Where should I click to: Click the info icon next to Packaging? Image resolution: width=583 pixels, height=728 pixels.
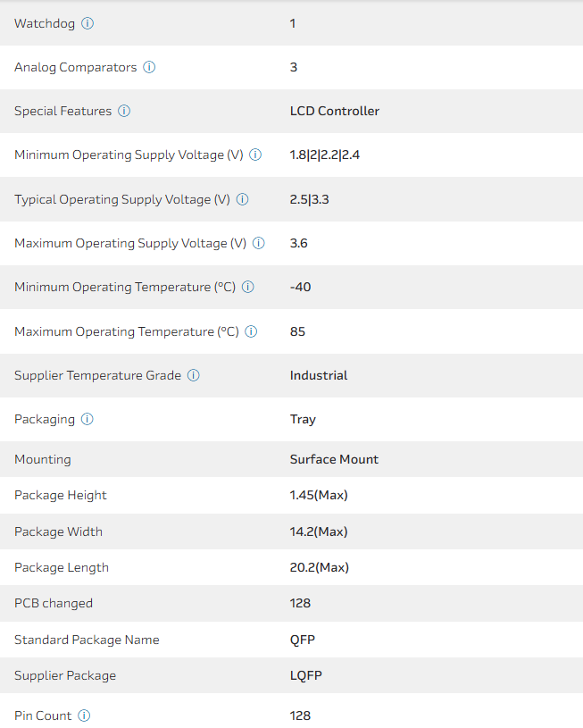coord(87,419)
